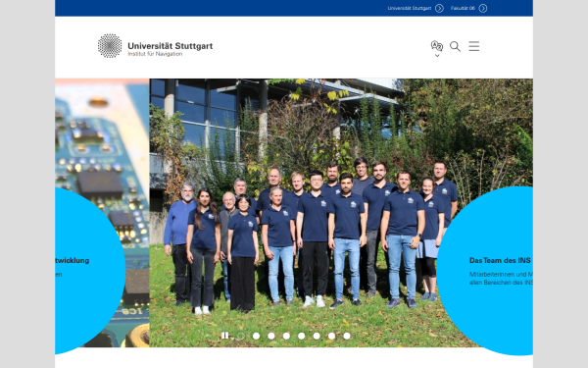Select the seventh slide indicator dot
The image size is (588, 368).
coord(331,336)
